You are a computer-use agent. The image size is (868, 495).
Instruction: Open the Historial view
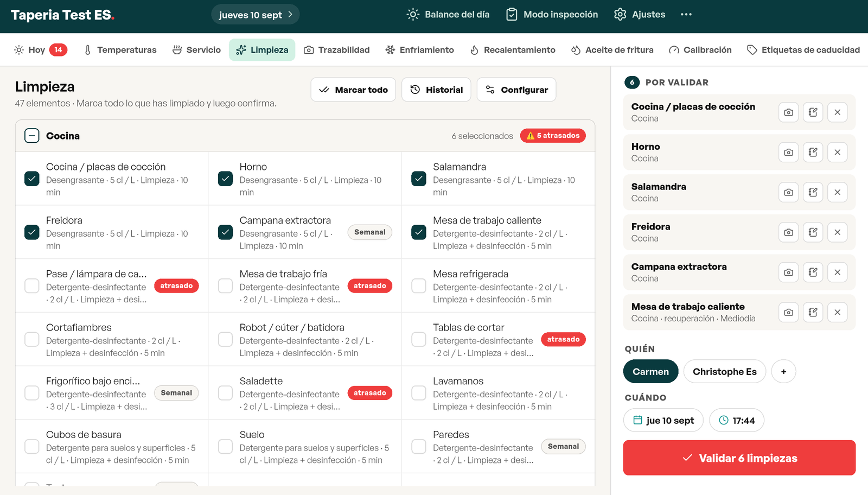coord(437,90)
